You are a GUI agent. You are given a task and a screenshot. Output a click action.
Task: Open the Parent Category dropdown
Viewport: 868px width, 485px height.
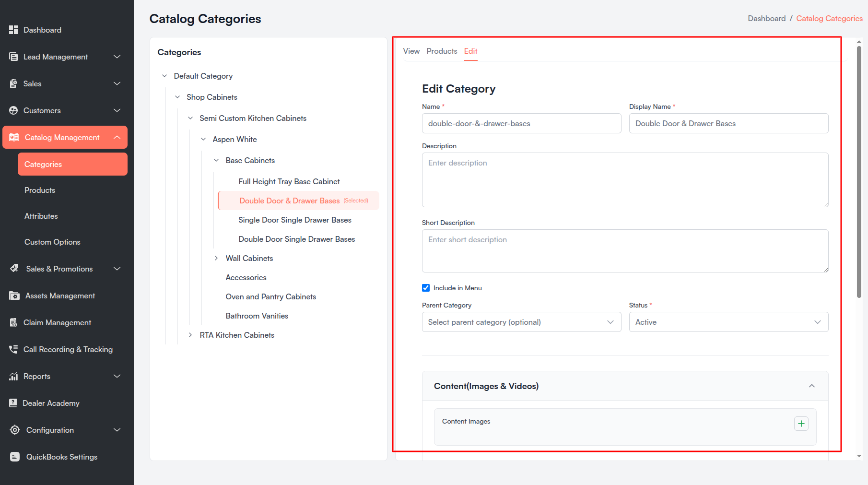[x=521, y=322]
